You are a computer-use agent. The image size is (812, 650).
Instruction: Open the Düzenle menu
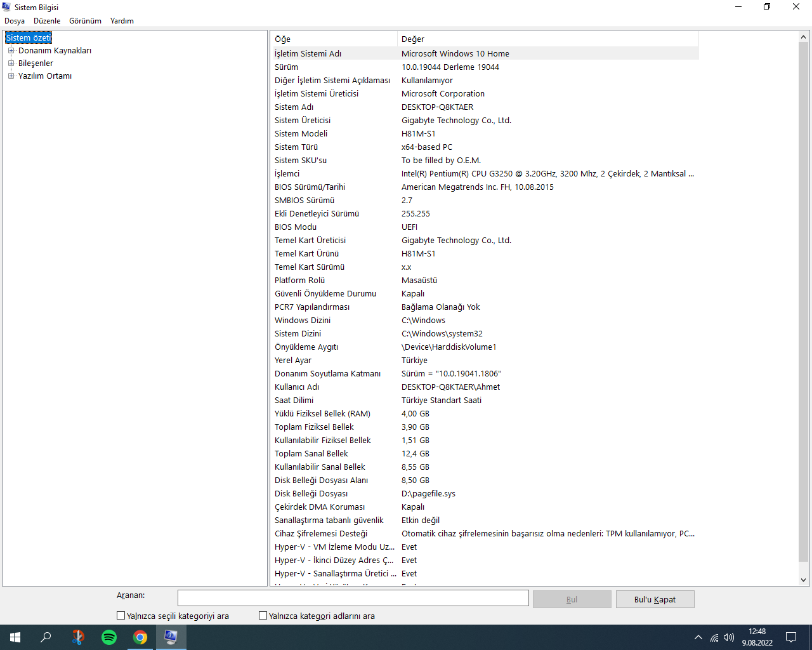point(47,21)
